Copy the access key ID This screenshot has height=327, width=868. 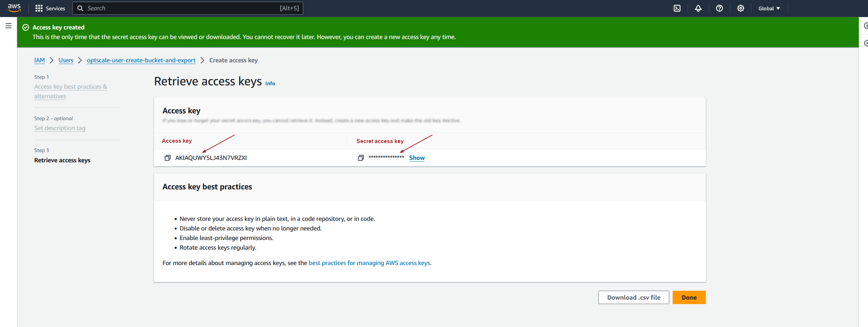(x=167, y=158)
